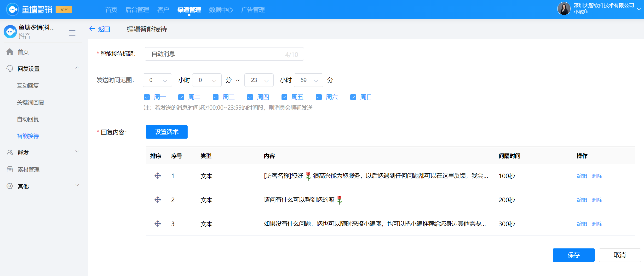Click the user avatar picture

[563, 9]
